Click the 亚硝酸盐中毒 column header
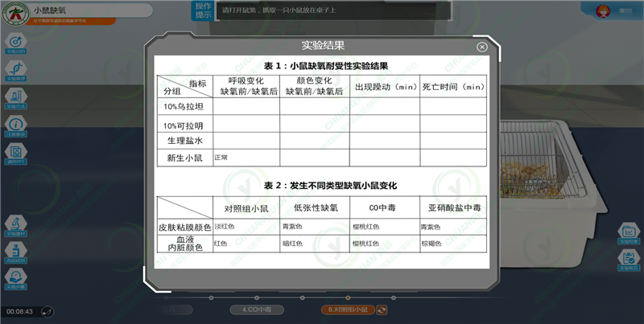This screenshot has height=324, width=644. point(454,208)
